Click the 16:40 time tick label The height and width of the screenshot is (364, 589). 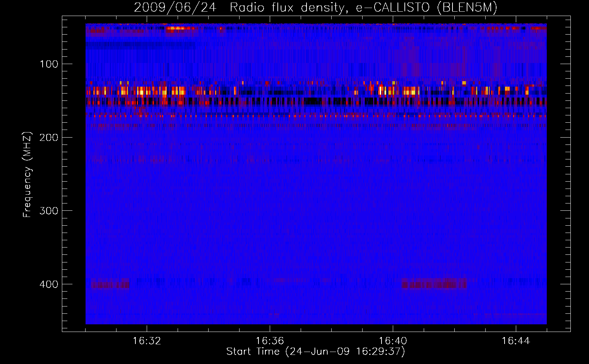(x=393, y=341)
